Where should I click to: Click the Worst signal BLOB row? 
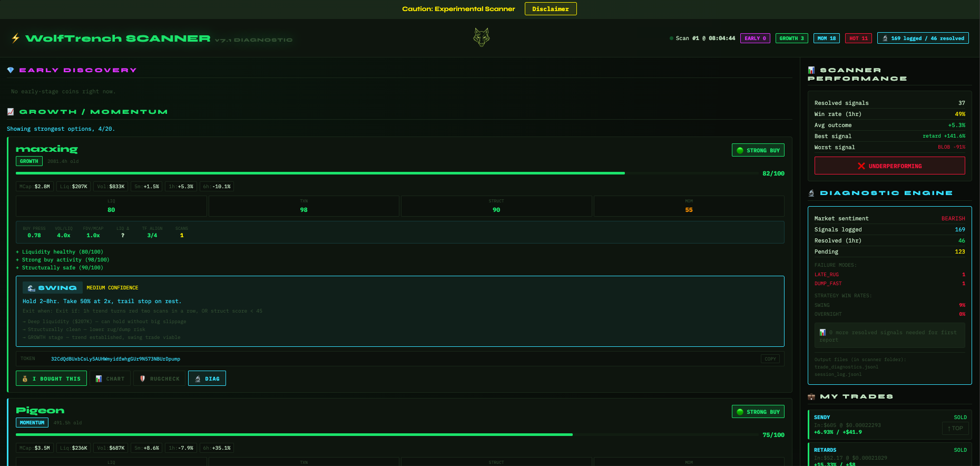point(889,147)
